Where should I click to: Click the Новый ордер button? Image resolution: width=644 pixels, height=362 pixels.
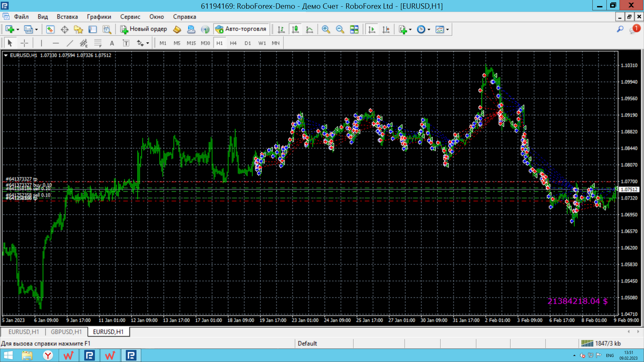(144, 29)
